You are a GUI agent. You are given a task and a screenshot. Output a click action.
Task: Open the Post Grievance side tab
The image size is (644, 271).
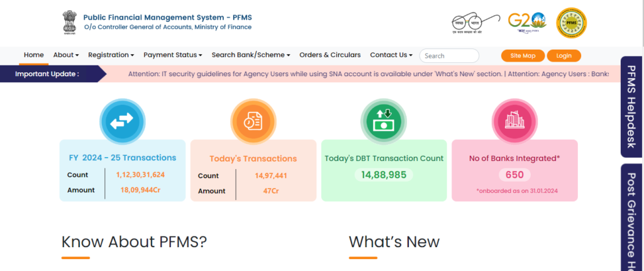click(631, 218)
